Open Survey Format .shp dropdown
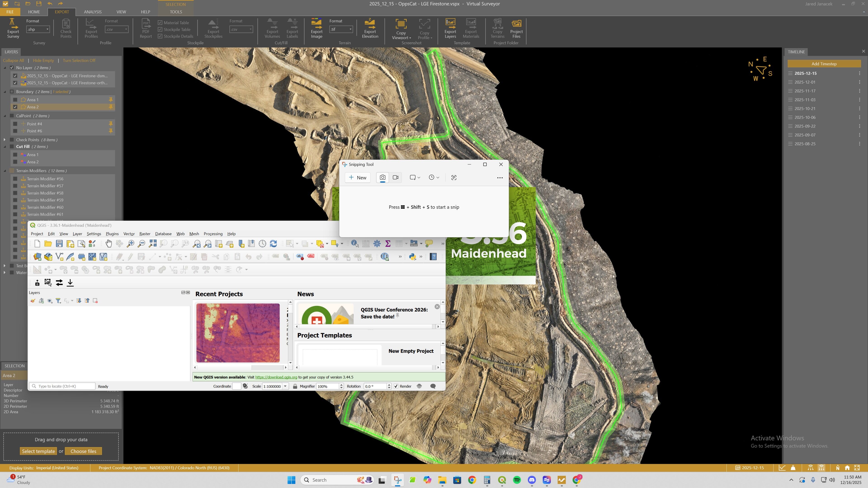Viewport: 868px width, 488px height. click(38, 29)
